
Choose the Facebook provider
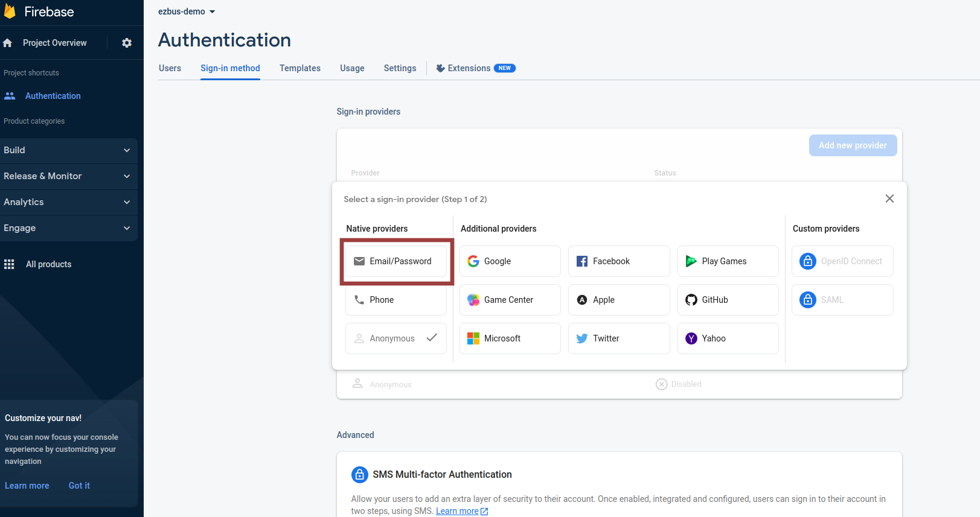tap(619, 261)
